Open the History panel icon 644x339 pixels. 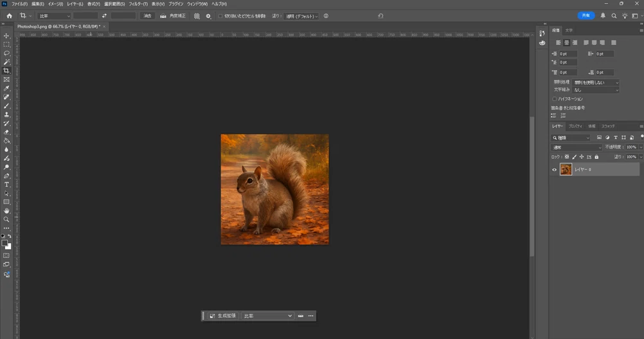542,33
